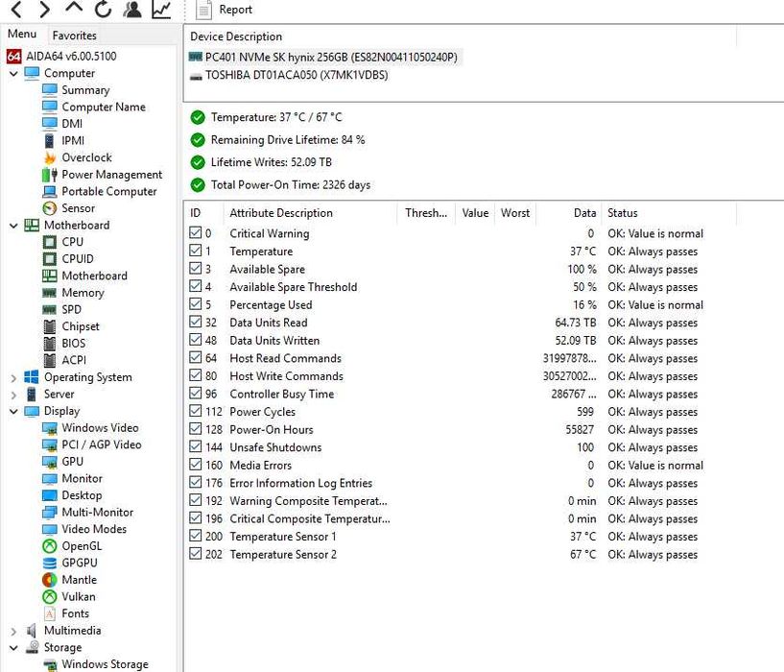
Task: Open Computer Name in the tree
Action: pos(104,108)
